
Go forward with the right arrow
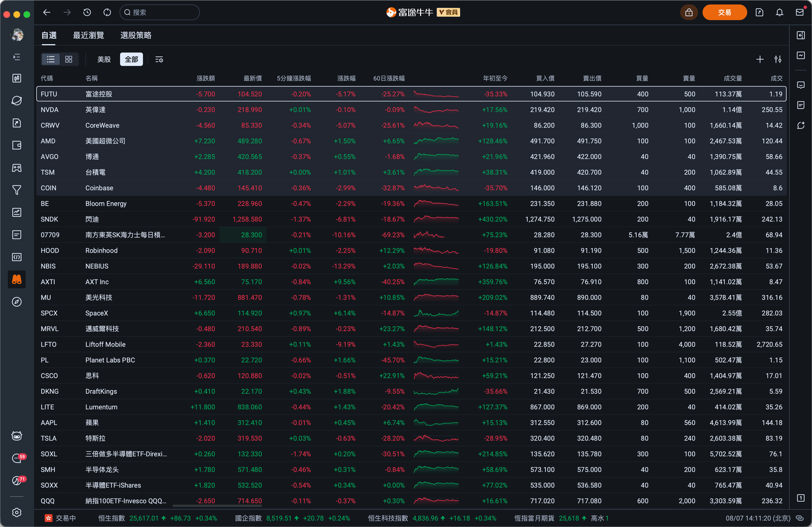(67, 12)
